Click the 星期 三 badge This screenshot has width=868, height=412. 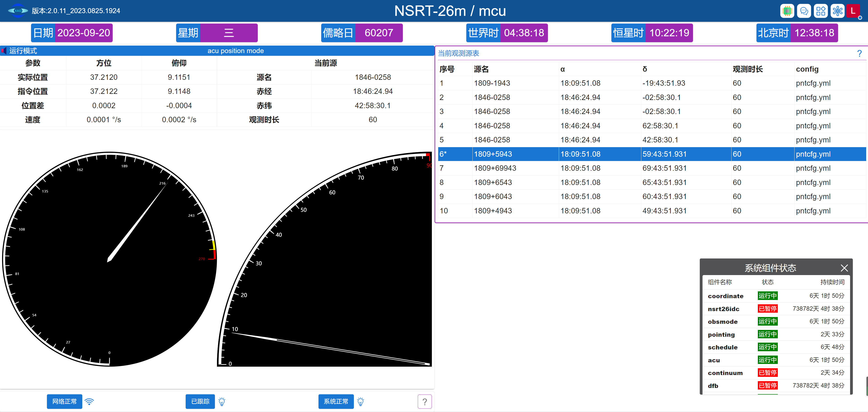217,33
